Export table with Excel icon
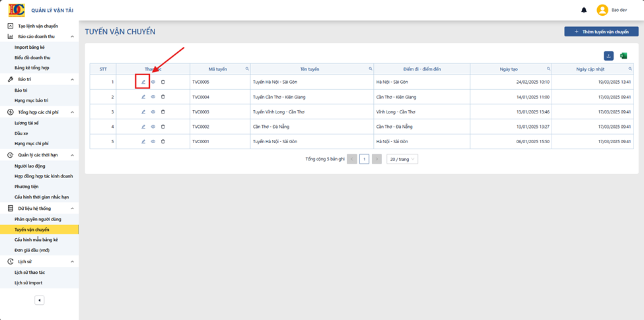 [624, 56]
